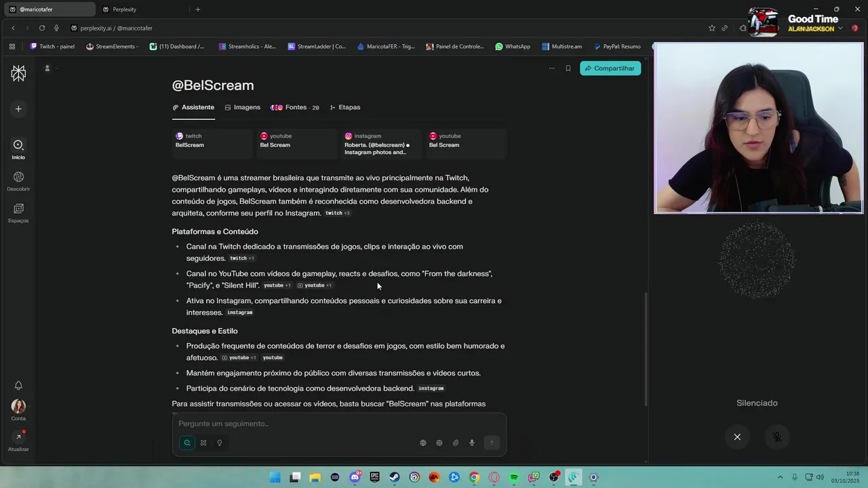
Task: Open the Multistre.am bookmark
Action: tap(562, 47)
